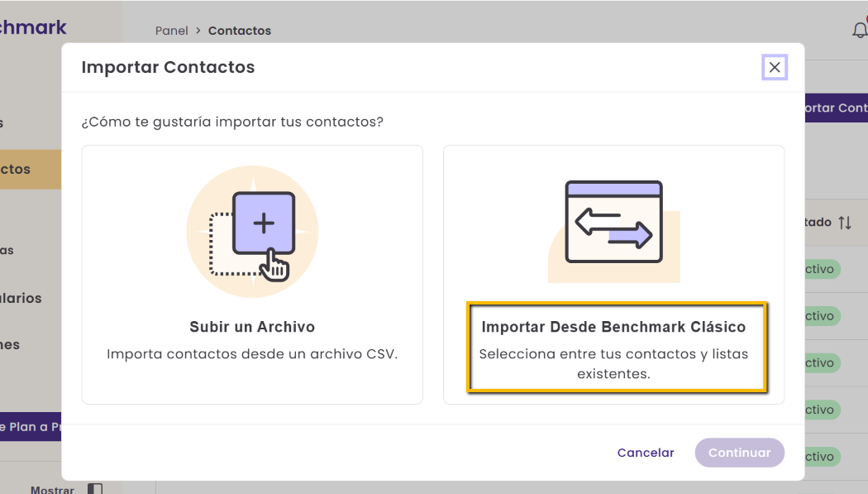
Task: Click the Contactos breadcrumb
Action: (x=240, y=31)
